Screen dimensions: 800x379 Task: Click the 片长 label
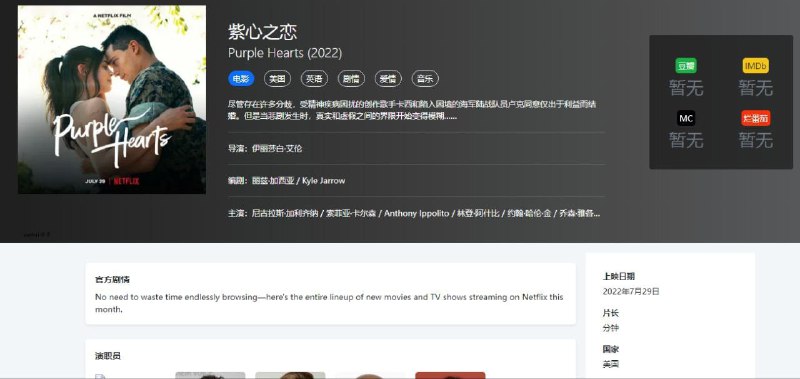(611, 313)
